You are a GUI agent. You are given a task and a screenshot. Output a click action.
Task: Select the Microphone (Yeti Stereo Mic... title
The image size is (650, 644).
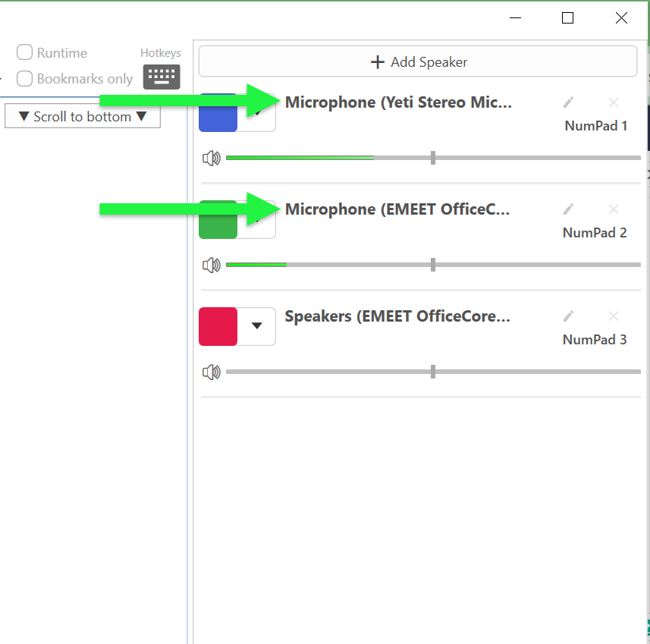click(x=398, y=102)
